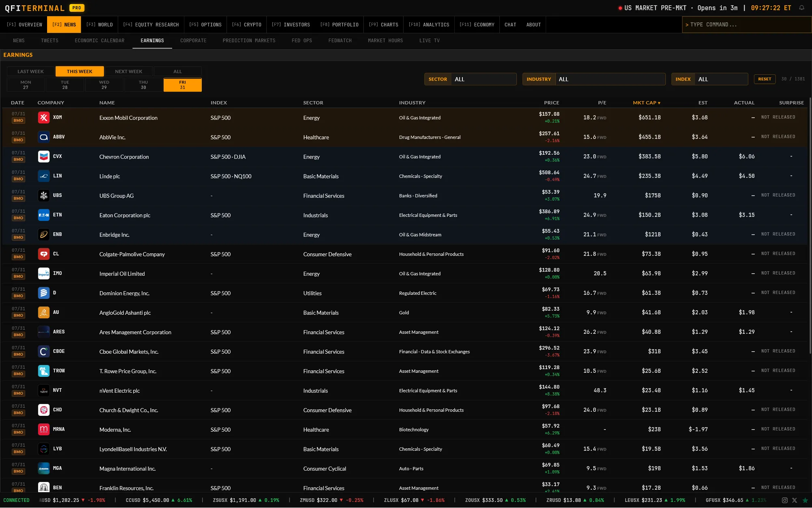Click the Colgate-Palmolive CL logo icon
Screen dimensions: 812x508
44,254
